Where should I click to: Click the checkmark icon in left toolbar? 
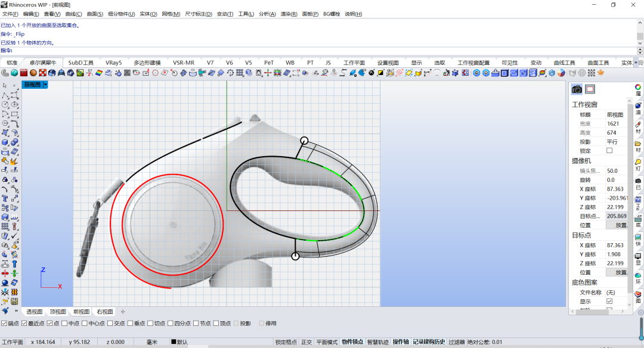pyautogui.click(x=14, y=235)
